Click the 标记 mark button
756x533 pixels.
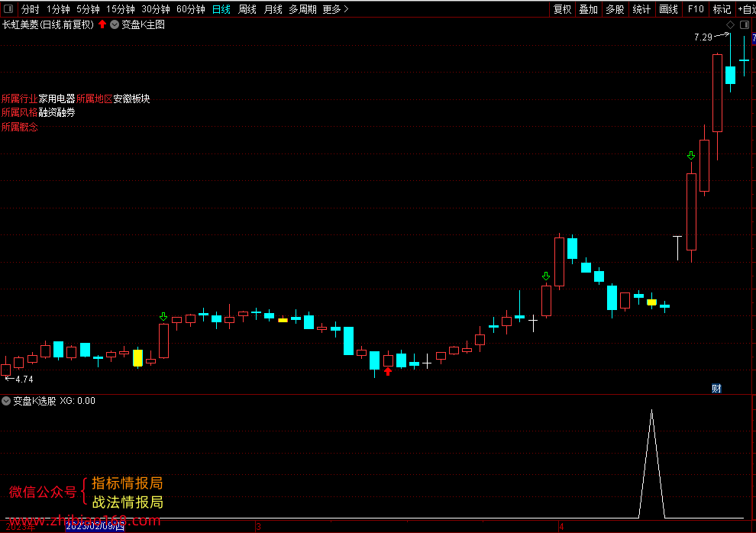point(722,9)
